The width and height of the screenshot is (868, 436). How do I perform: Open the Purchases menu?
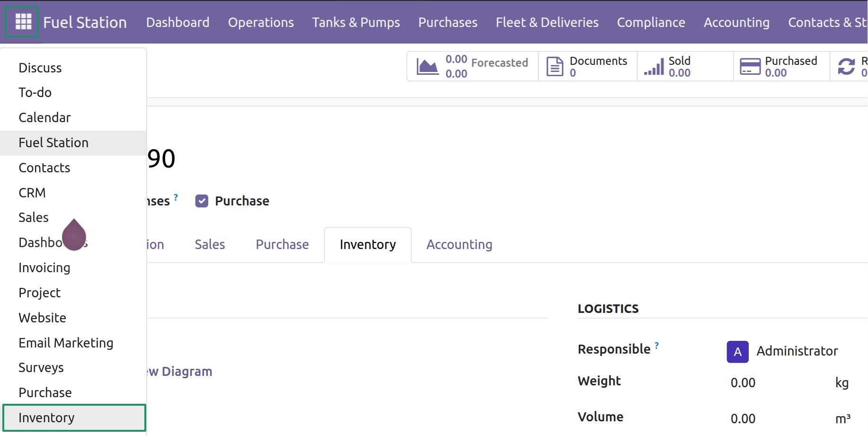(x=448, y=22)
